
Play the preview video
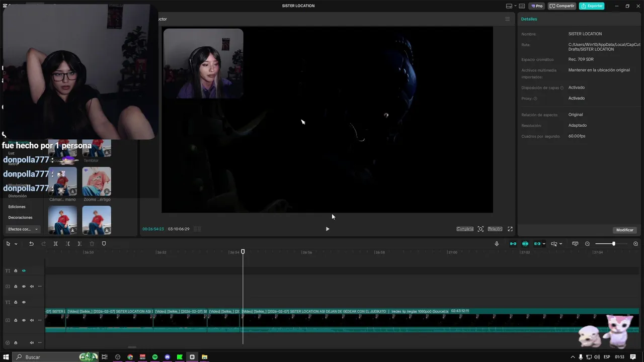pyautogui.click(x=328, y=229)
